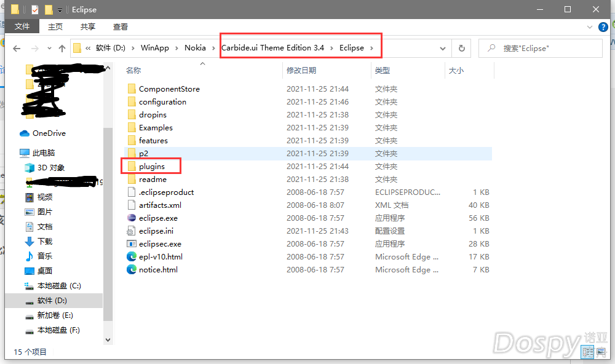Screen dimensions: 615x364
Task: Click the eclipse.ini settings file icon
Action: coord(132,231)
